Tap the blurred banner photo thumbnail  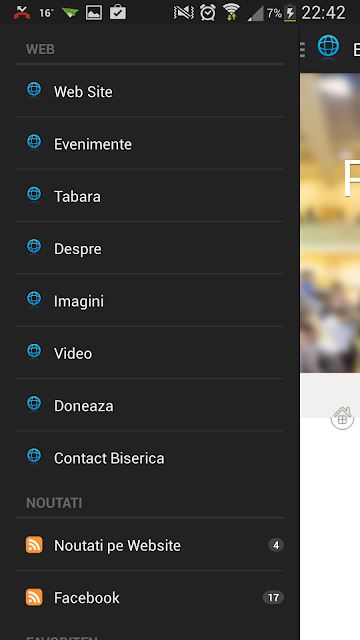tap(330, 223)
